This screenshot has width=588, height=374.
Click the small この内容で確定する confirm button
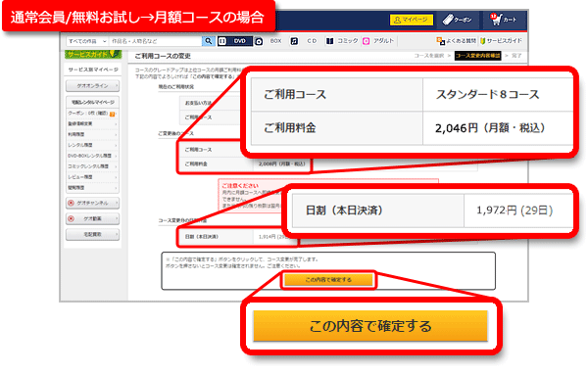click(x=328, y=280)
